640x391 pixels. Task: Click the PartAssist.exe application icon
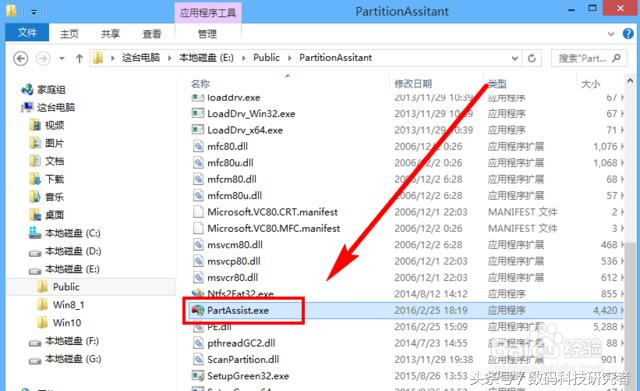pyautogui.click(x=198, y=310)
